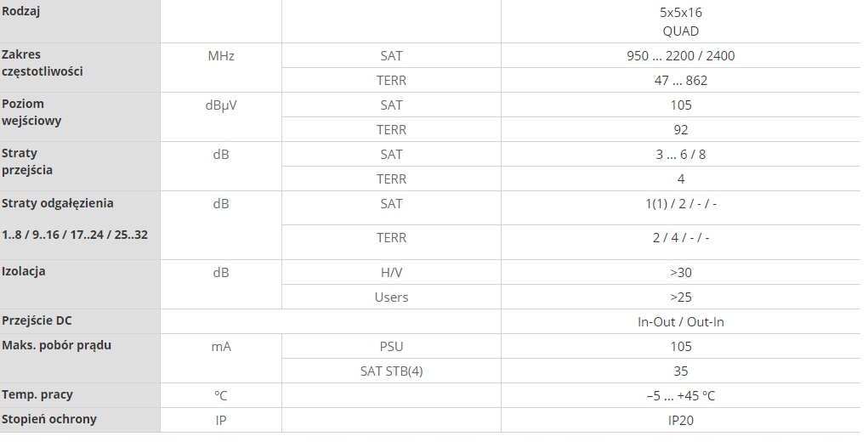Click the Zakres częstotliwości label
This screenshot has height=442, width=868.
pyautogui.click(x=43, y=64)
